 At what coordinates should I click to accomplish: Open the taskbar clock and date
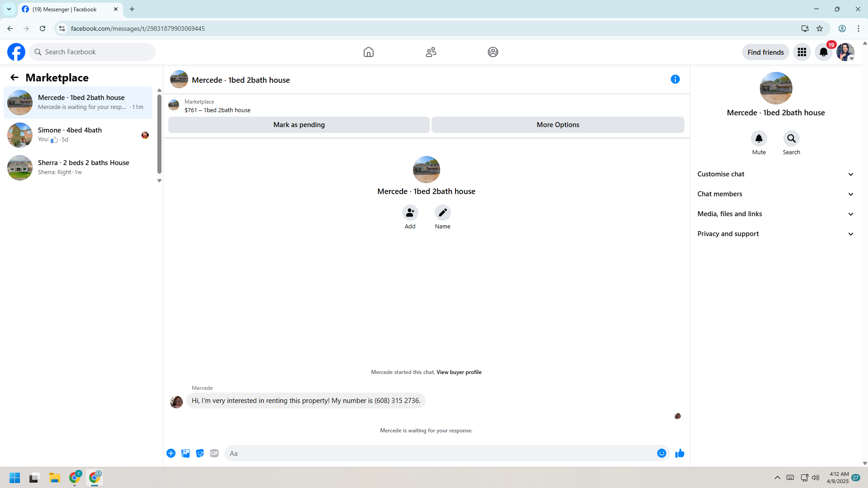[x=838, y=478]
